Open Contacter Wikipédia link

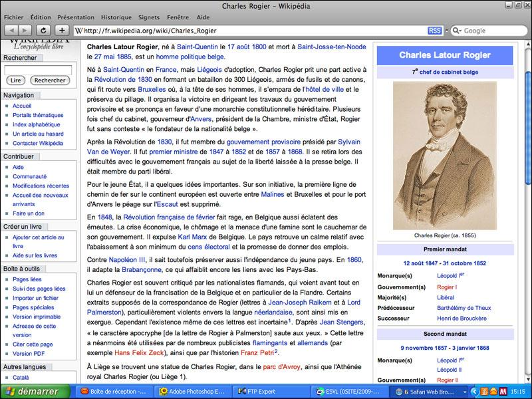tap(38, 143)
